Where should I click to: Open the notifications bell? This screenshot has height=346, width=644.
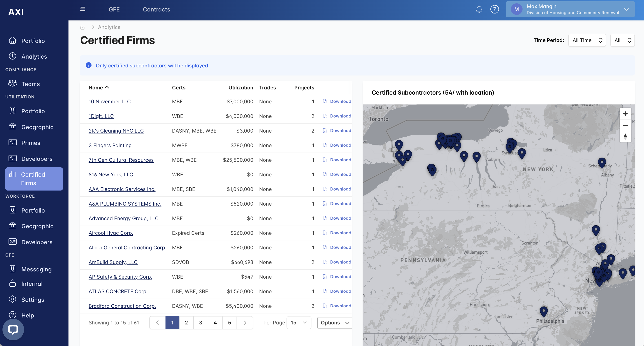479,9
